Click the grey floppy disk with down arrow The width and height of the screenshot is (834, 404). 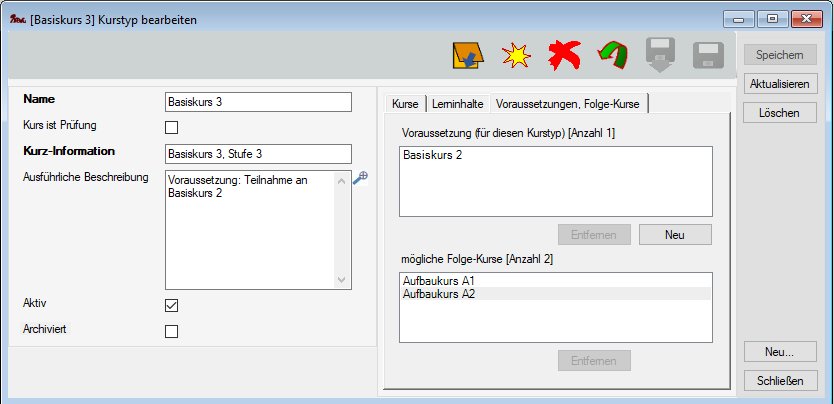point(660,56)
